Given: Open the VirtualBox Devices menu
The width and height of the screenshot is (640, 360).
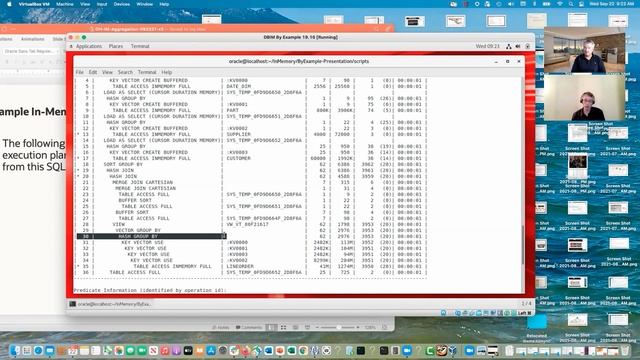Looking at the screenshot, I should click(122, 4).
